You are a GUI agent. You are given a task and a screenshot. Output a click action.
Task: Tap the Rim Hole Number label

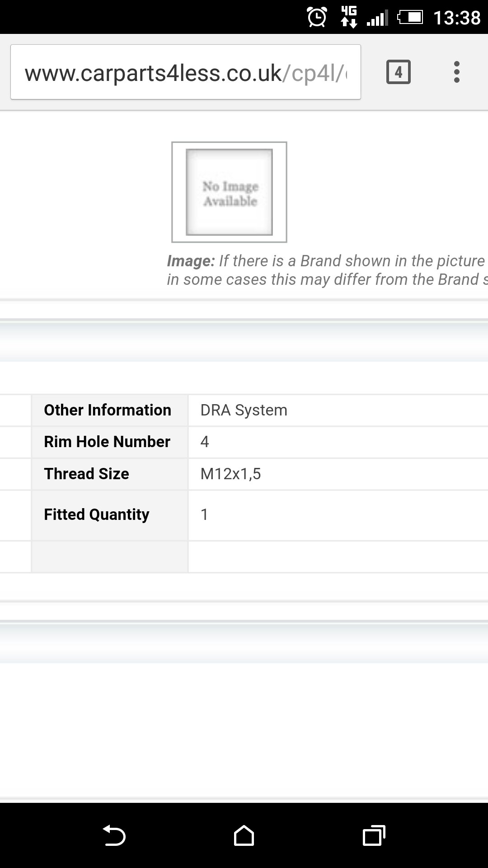tap(107, 442)
